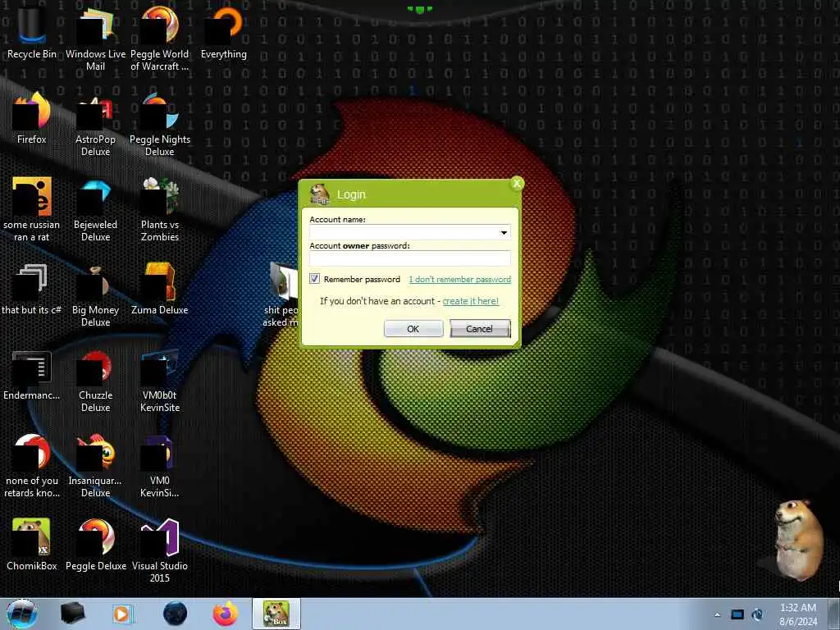Expand the Account name dropdown
840x630 pixels.
pos(504,232)
